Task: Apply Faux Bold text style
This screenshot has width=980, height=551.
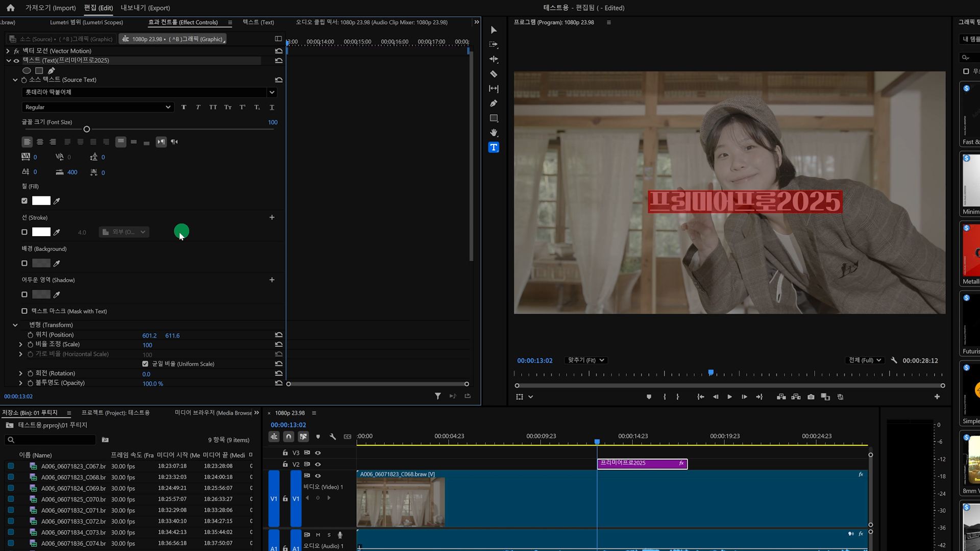Action: (184, 107)
